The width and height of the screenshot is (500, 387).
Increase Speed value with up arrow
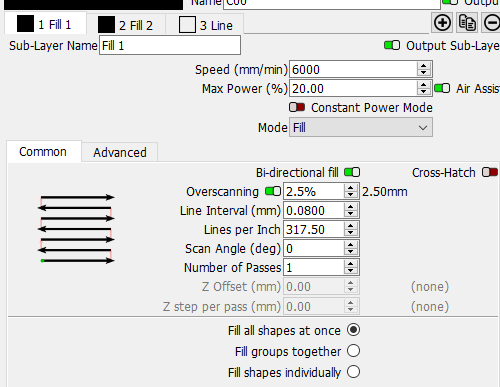click(x=423, y=66)
